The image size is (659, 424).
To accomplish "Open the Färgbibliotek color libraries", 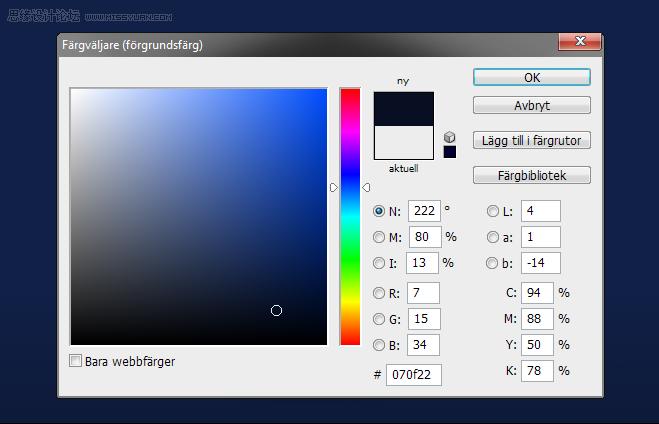I will 532,175.
